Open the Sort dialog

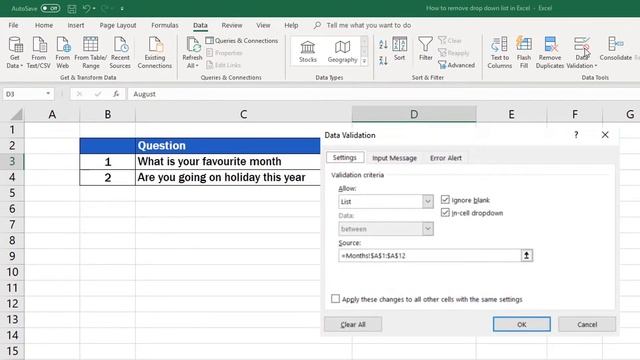tap(400, 49)
